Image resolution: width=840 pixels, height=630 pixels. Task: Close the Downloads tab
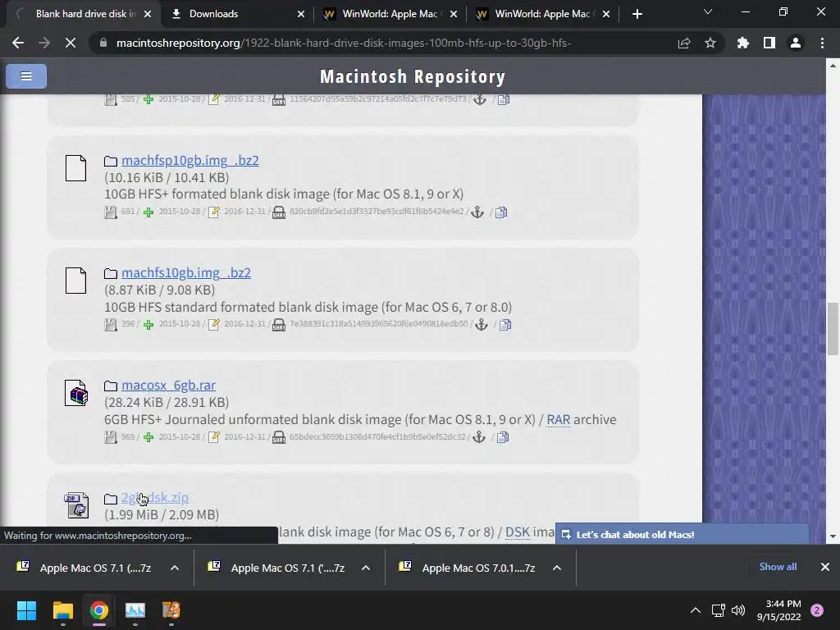[x=301, y=14]
